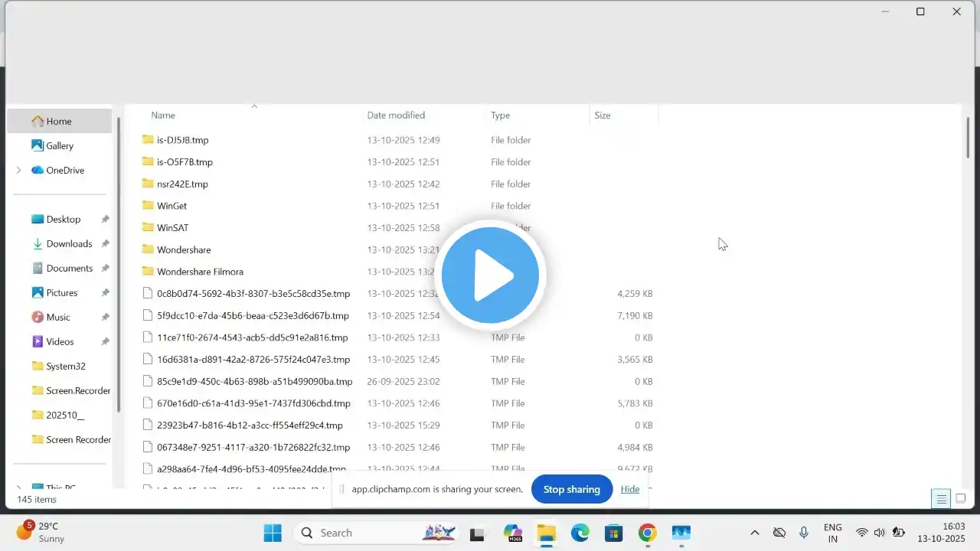
Task: Unpin Music using its pin icon
Action: (105, 317)
